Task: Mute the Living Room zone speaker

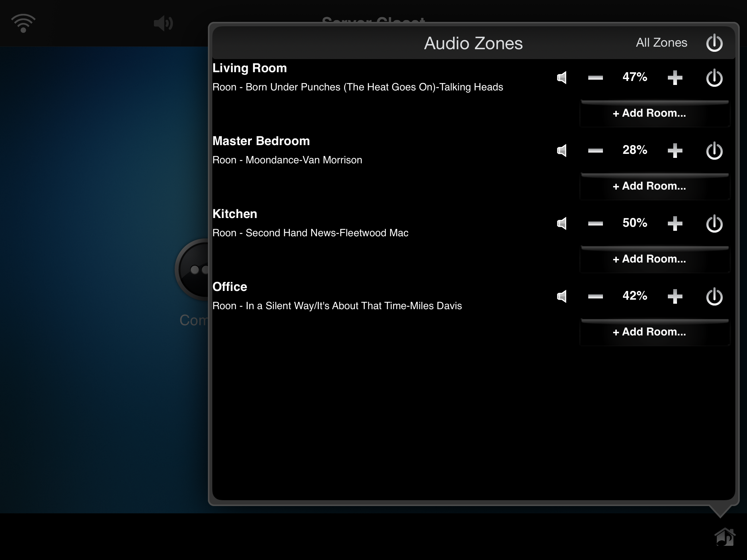Action: [x=562, y=78]
